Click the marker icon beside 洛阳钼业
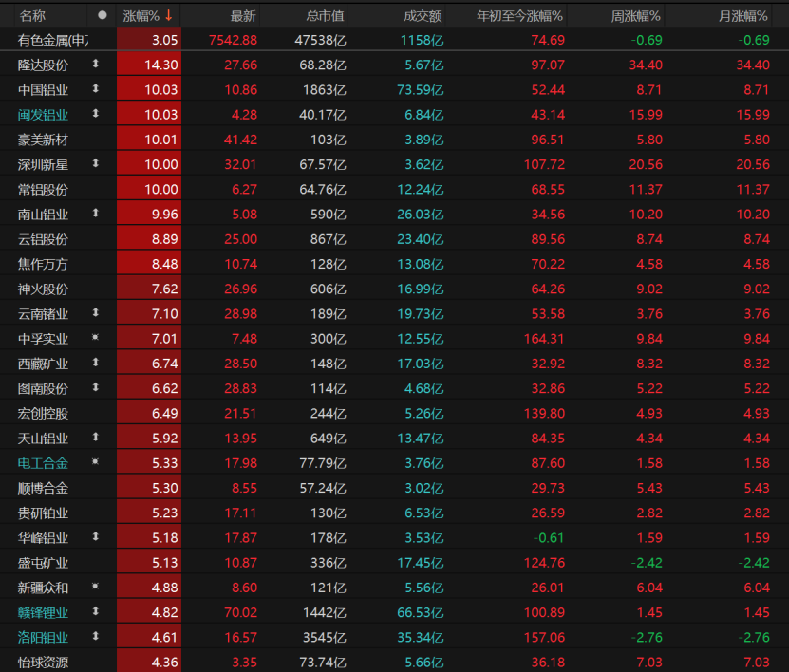789x672 pixels. (95, 636)
